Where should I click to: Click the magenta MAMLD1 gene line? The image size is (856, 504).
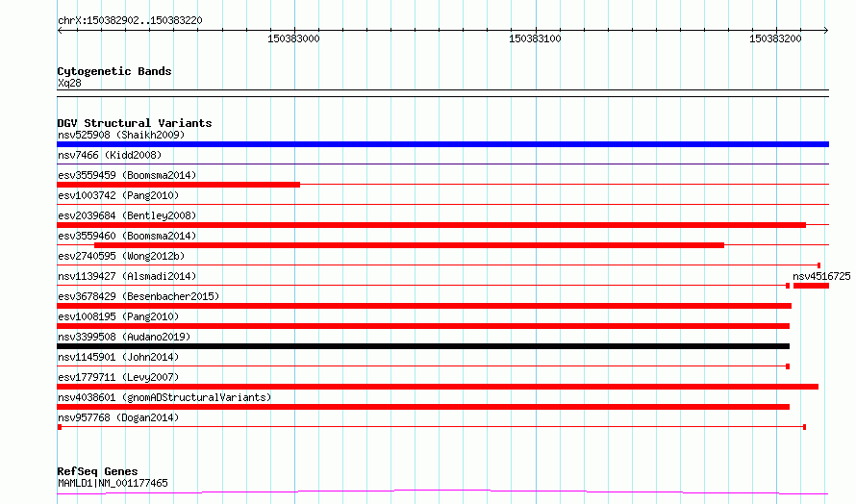tap(442, 492)
